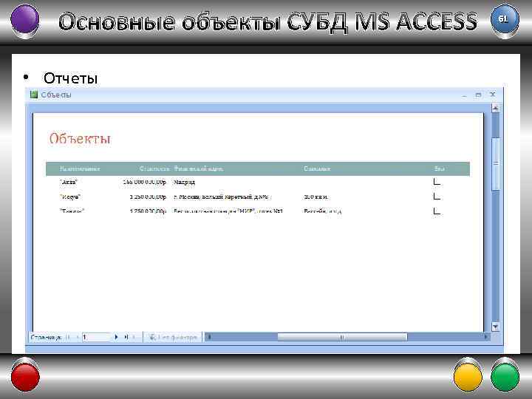The image size is (532, 399).
Task: Click the vertical scrollbar up arrow
Action: [x=495, y=108]
